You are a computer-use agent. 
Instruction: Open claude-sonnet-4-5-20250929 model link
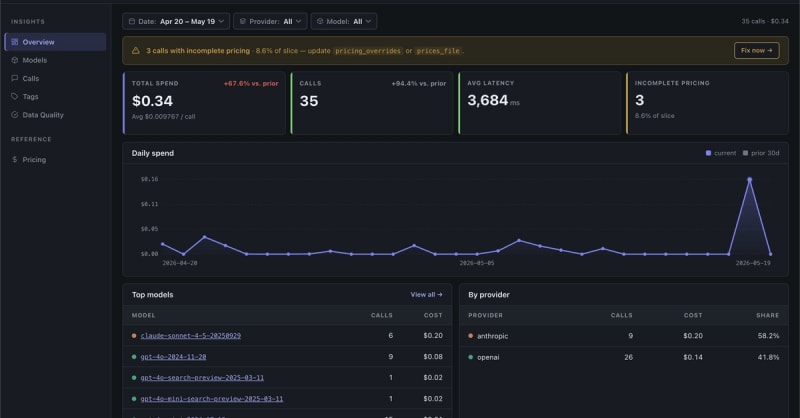[x=191, y=336]
